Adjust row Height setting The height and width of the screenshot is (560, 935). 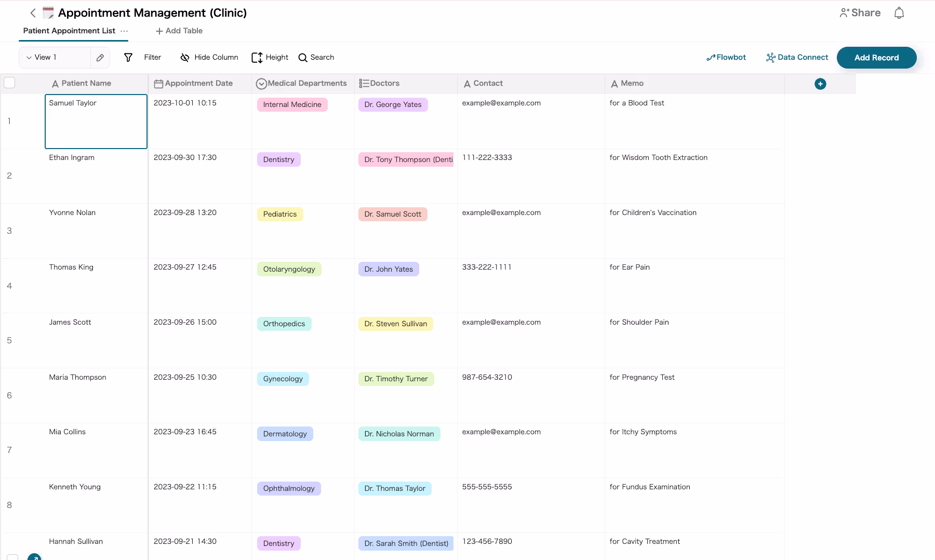270,58
